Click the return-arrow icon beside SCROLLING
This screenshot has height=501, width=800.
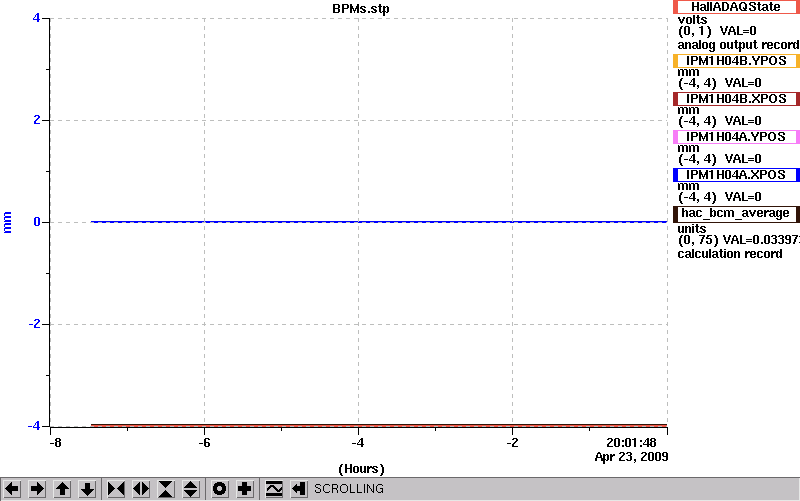298,489
